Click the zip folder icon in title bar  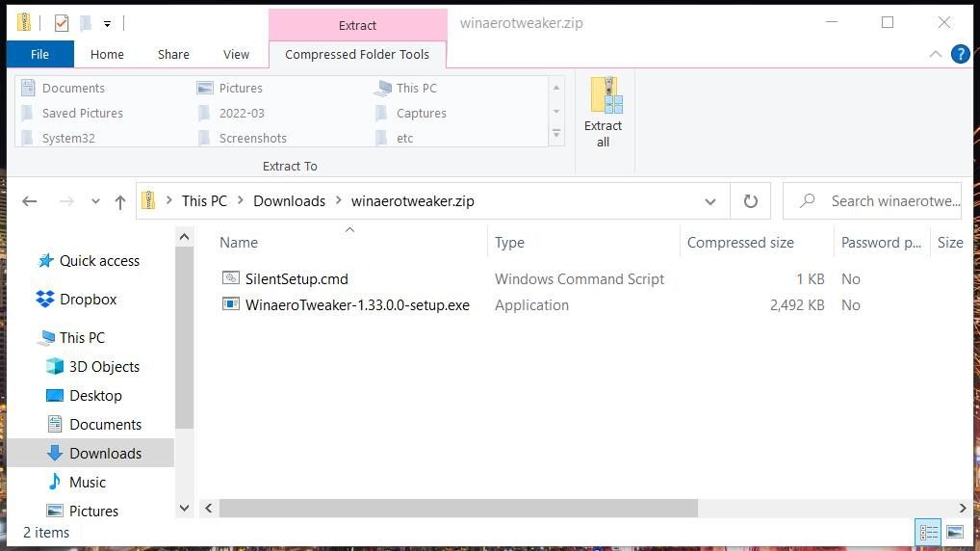(x=24, y=22)
